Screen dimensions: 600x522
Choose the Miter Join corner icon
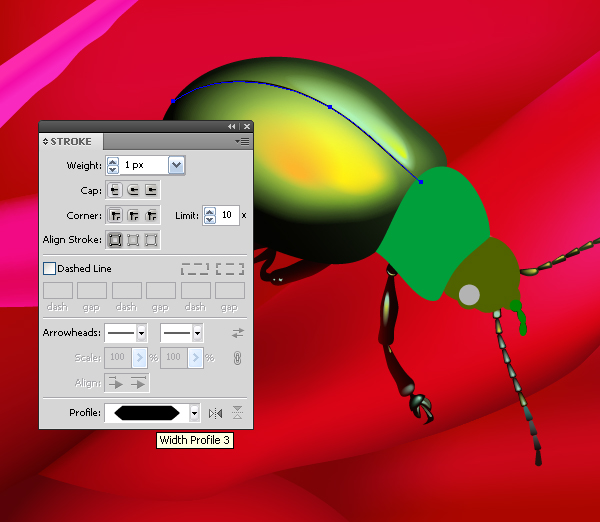click(x=114, y=215)
